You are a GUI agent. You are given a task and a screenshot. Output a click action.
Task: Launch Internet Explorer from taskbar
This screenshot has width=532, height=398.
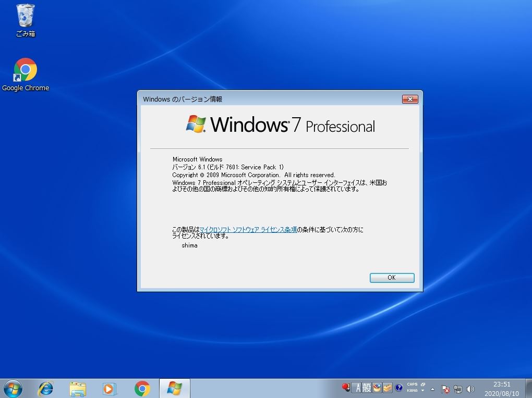(x=46, y=389)
